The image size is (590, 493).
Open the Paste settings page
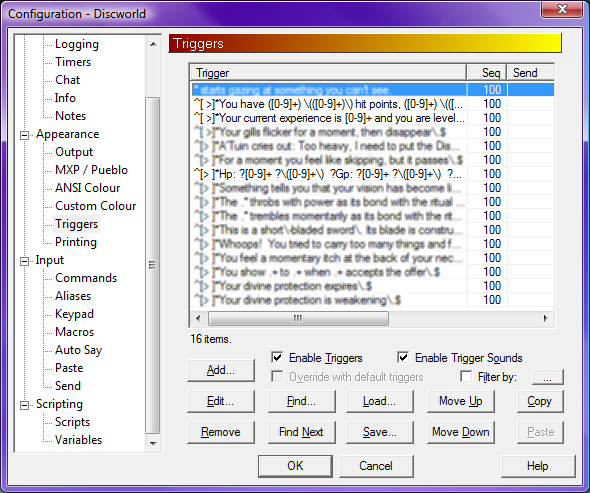point(69,368)
